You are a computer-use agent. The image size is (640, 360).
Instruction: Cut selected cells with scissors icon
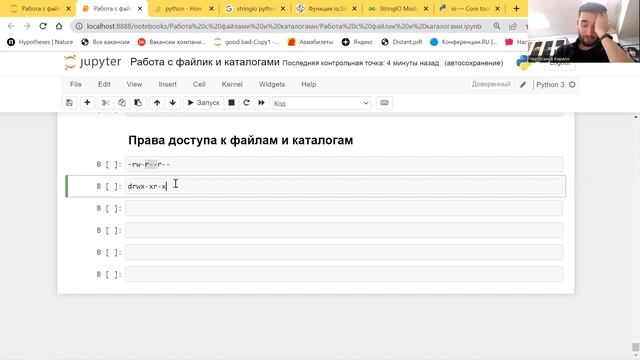pos(105,103)
